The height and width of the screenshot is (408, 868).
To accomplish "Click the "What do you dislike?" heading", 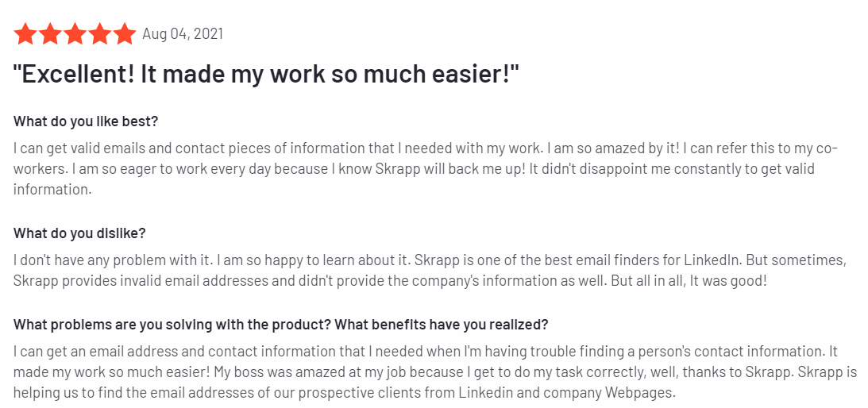I will (79, 233).
